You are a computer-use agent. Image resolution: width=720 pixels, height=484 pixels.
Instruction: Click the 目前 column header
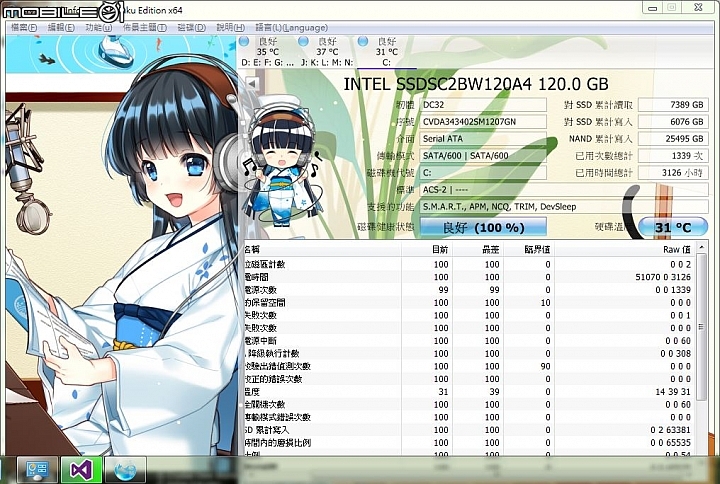427,249
